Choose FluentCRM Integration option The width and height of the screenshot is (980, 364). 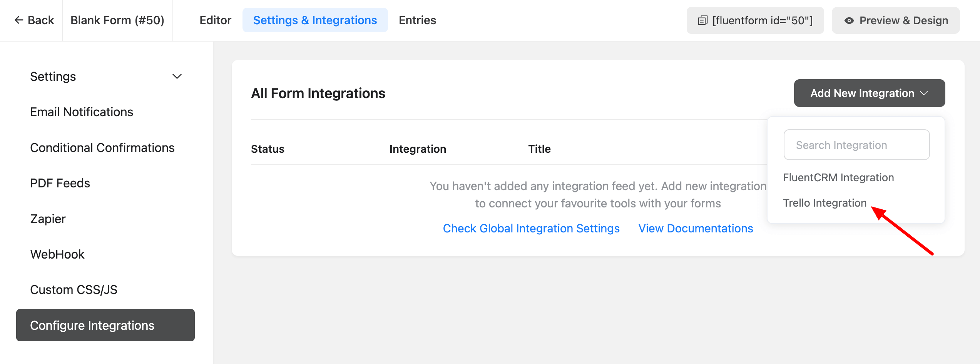[x=838, y=177]
